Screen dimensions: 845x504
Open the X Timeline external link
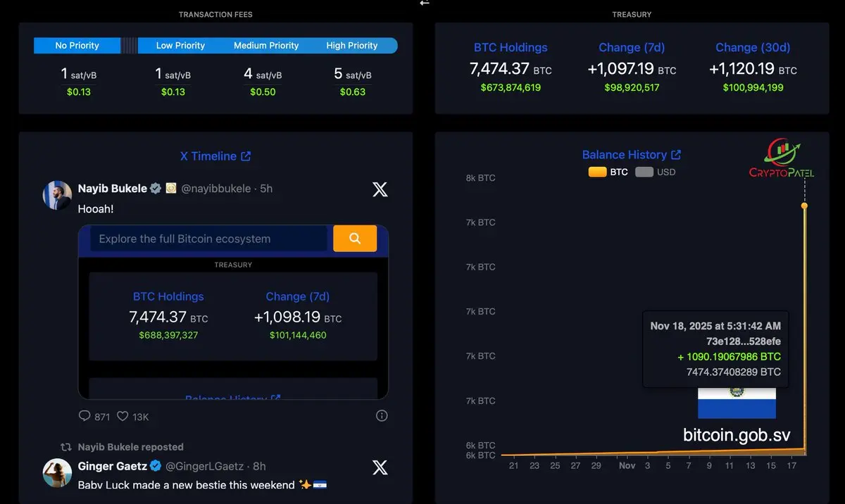215,156
